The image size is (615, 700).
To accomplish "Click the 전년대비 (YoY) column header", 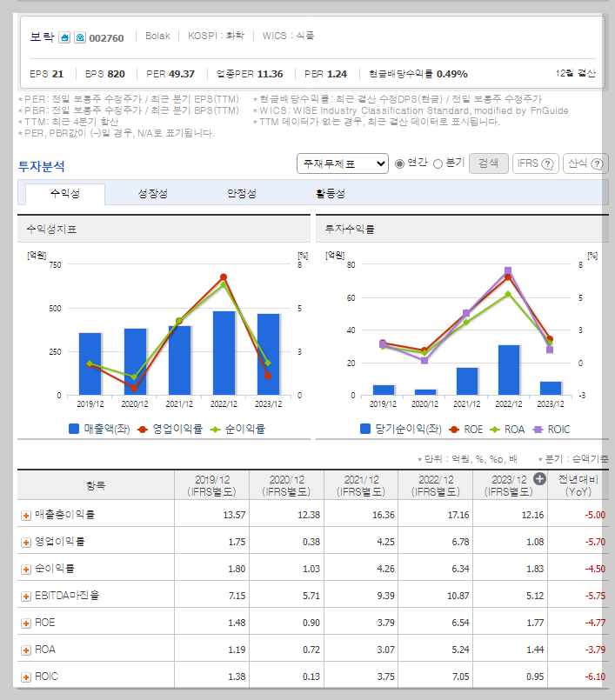I will [578, 485].
